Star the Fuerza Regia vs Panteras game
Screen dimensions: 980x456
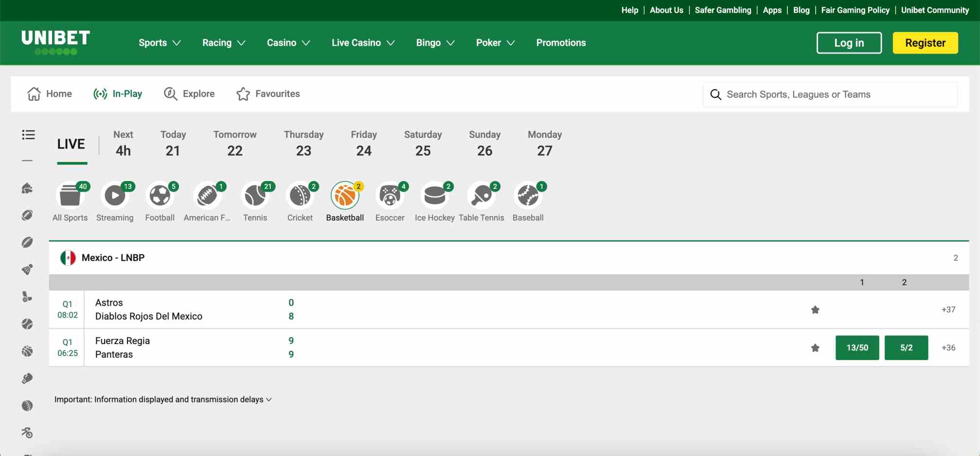coord(815,348)
